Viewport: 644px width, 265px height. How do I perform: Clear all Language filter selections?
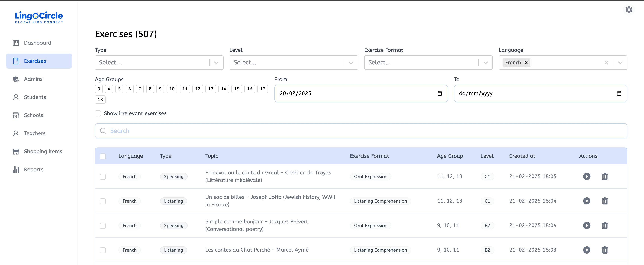(x=606, y=63)
